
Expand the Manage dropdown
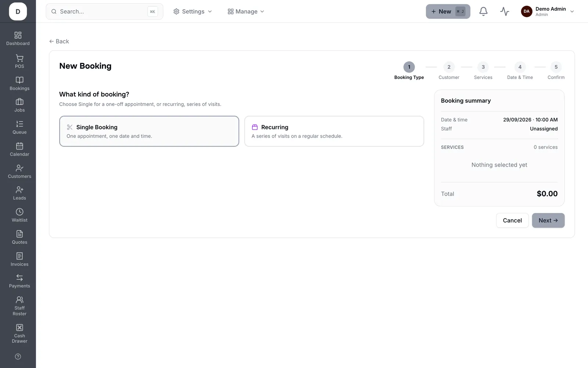tap(246, 11)
